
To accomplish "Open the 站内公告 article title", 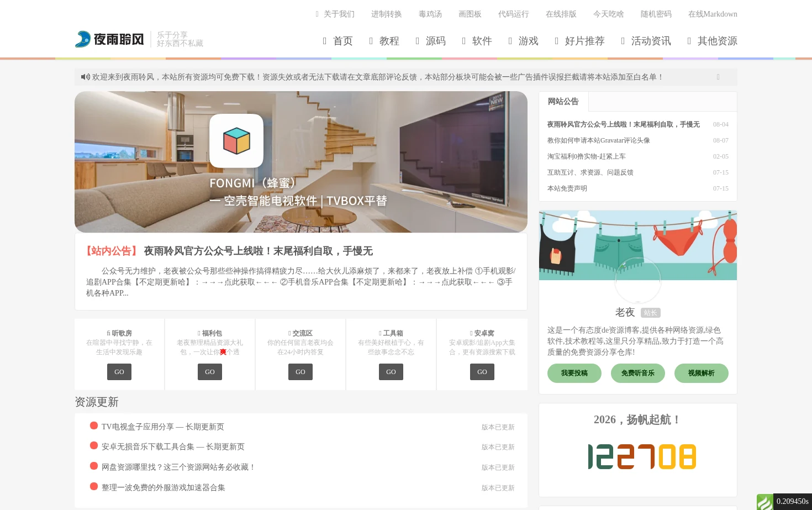I will (x=259, y=251).
